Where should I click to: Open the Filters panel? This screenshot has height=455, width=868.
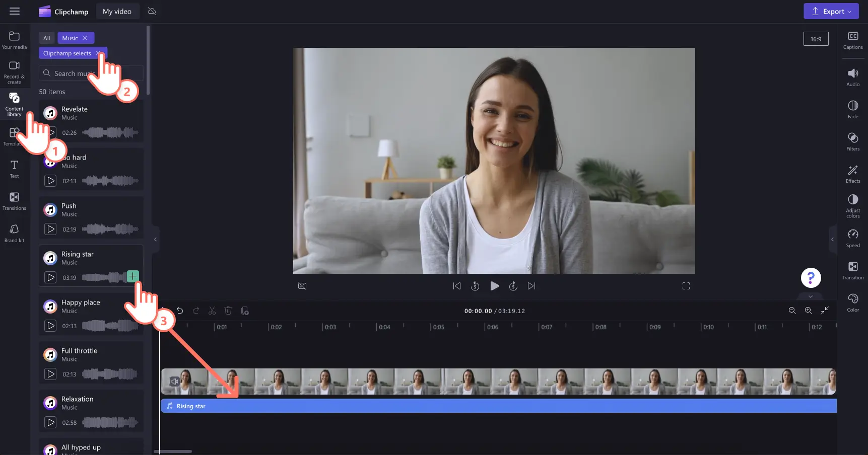point(853,141)
